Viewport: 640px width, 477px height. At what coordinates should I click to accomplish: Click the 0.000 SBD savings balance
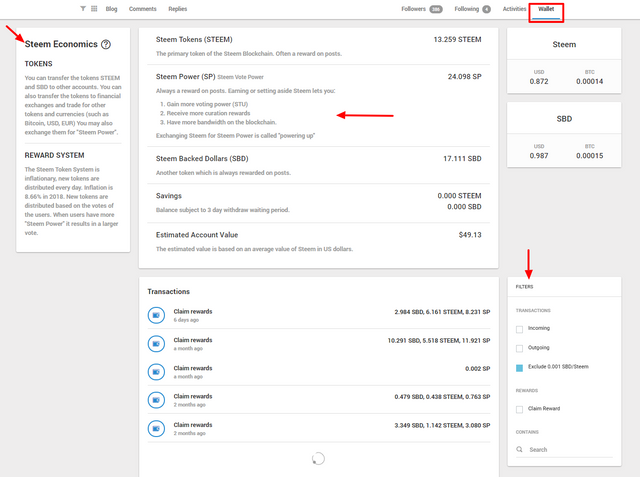(464, 207)
